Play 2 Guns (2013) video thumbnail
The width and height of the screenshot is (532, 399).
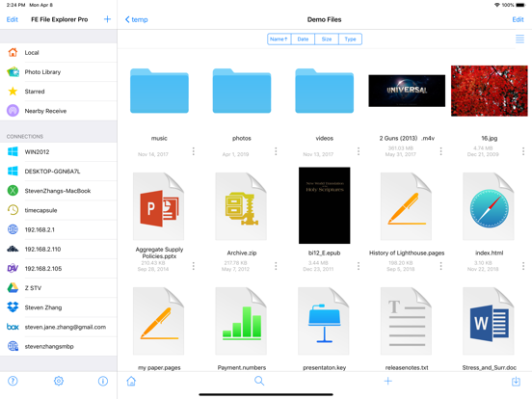pyautogui.click(x=407, y=91)
